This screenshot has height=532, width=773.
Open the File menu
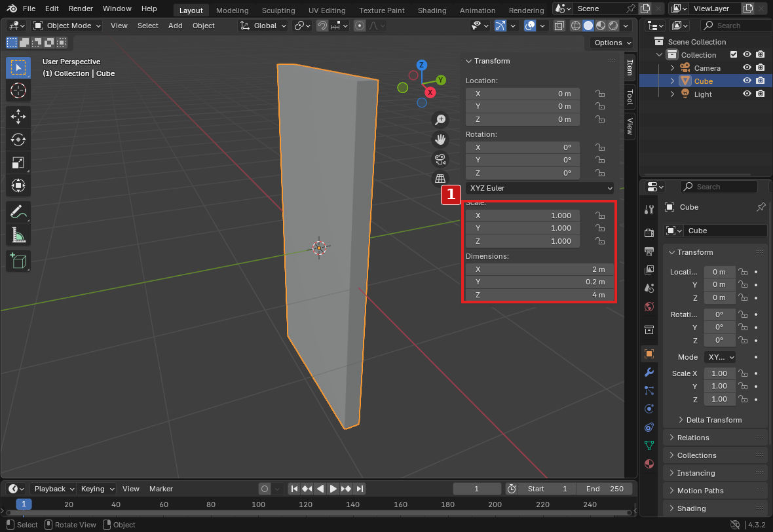(29, 9)
